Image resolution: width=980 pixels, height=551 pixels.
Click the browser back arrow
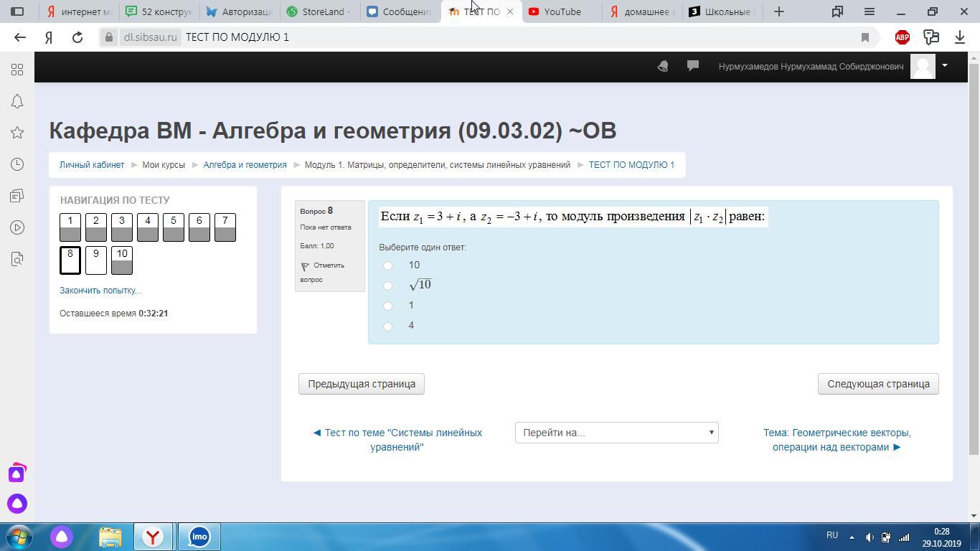(20, 37)
